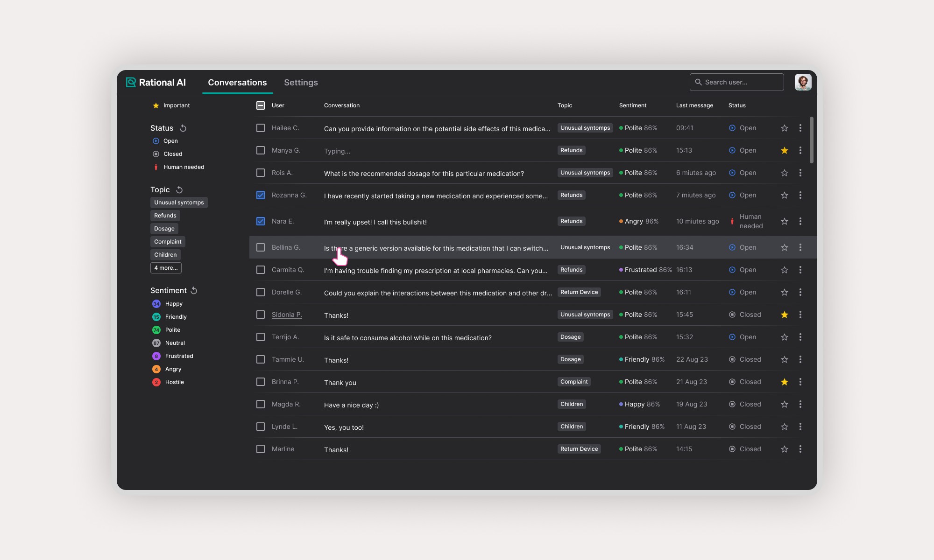934x560 pixels.
Task: Check the Marline row checkbox
Action: click(x=261, y=449)
